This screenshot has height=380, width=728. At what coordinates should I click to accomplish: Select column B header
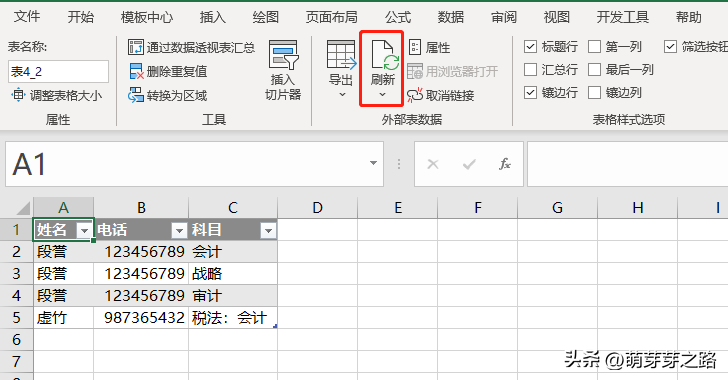(x=141, y=208)
